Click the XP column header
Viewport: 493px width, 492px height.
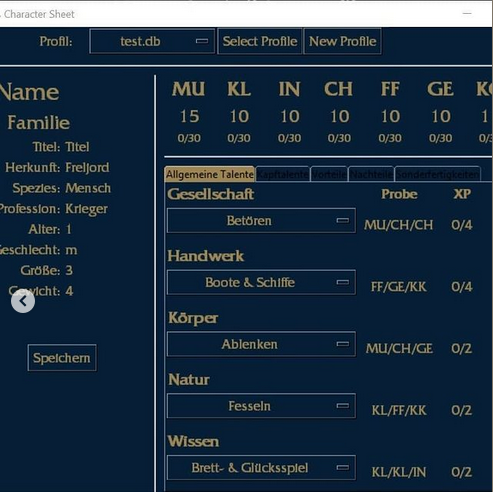click(462, 194)
